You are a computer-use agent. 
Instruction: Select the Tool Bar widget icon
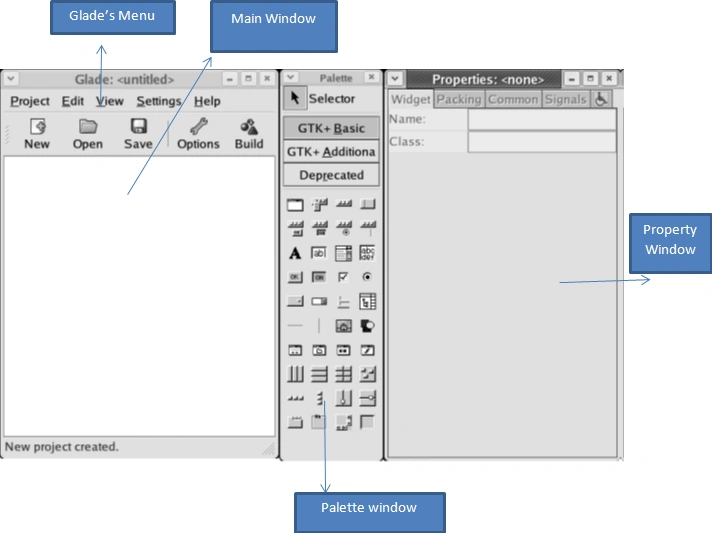(x=344, y=204)
